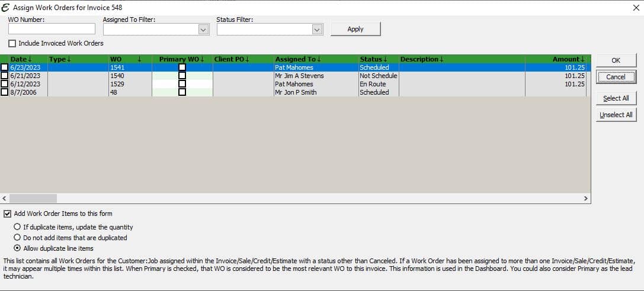Open the Assigned To Filter dropdown
Viewport: 644px width, 291px height.
tap(203, 29)
